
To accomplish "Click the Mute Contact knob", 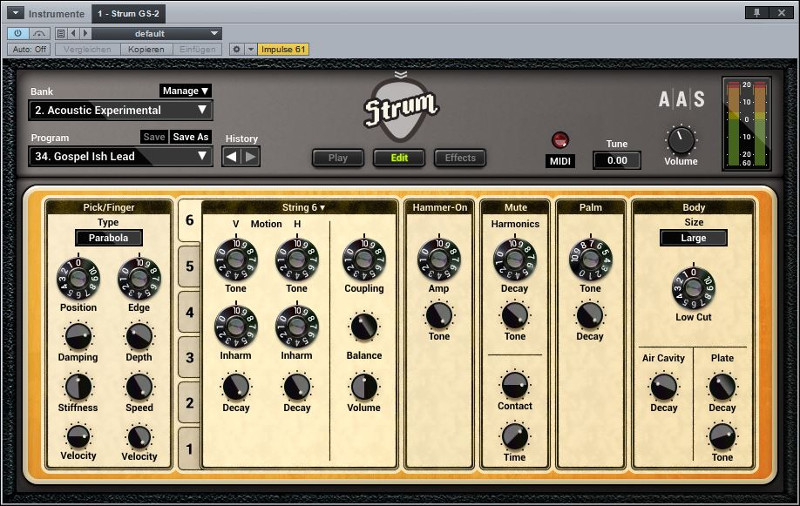I will (x=515, y=385).
